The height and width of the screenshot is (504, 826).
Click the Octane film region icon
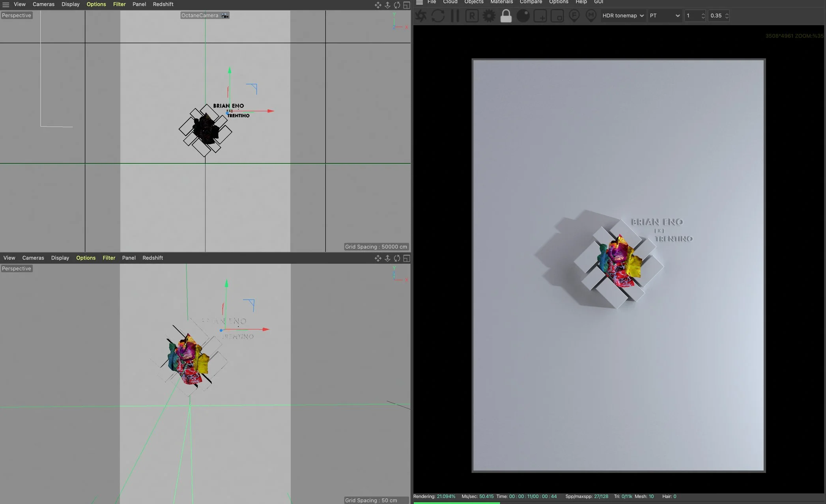(557, 16)
